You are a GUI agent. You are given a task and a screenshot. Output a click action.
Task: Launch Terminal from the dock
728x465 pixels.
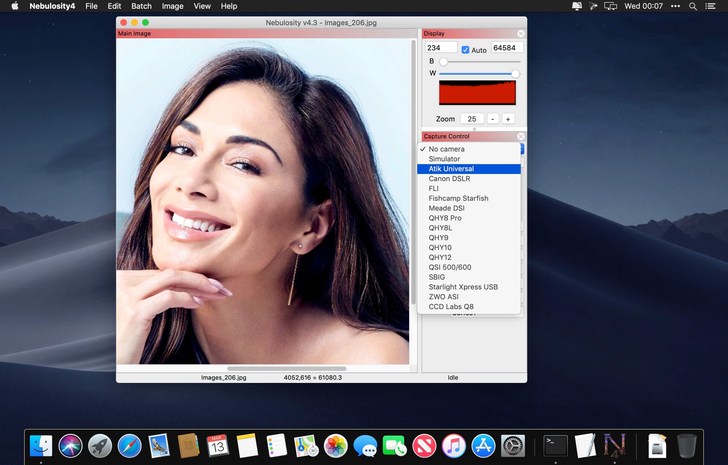556,446
